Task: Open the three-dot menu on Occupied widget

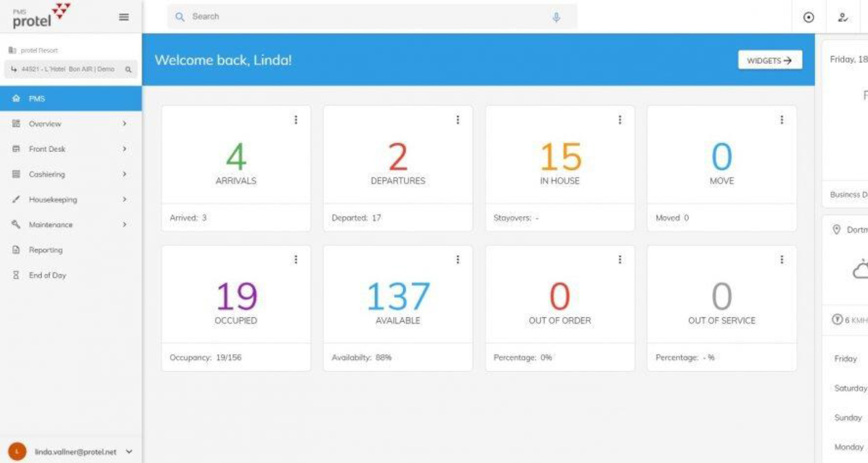Action: pos(296,260)
